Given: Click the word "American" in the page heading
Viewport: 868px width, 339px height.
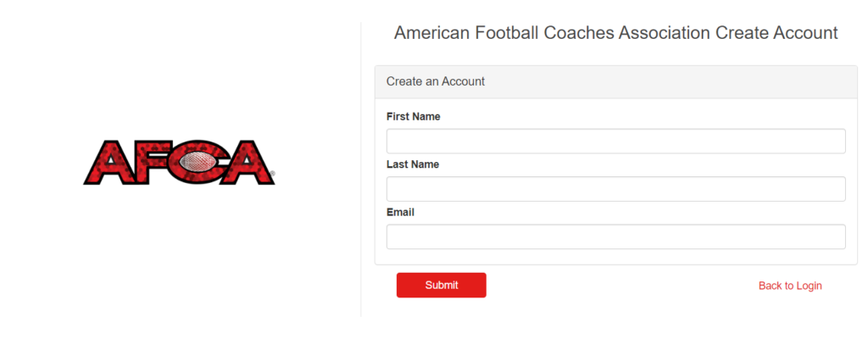Looking at the screenshot, I should pyautogui.click(x=431, y=33).
